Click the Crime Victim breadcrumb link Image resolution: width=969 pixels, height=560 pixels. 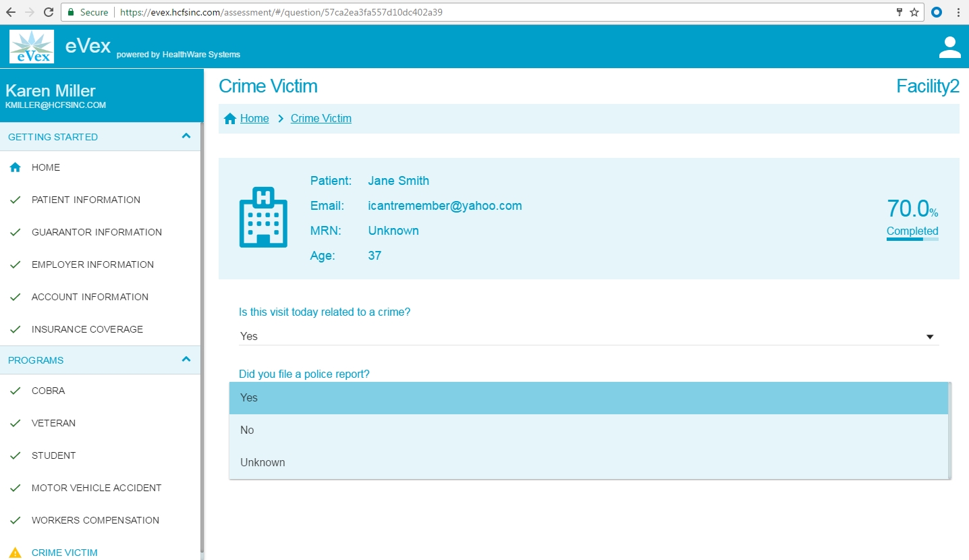coord(321,119)
